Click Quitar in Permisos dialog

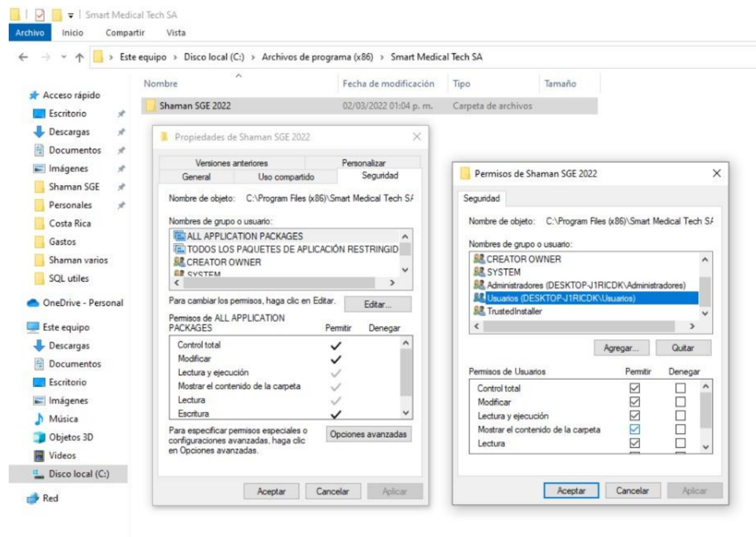point(683,348)
